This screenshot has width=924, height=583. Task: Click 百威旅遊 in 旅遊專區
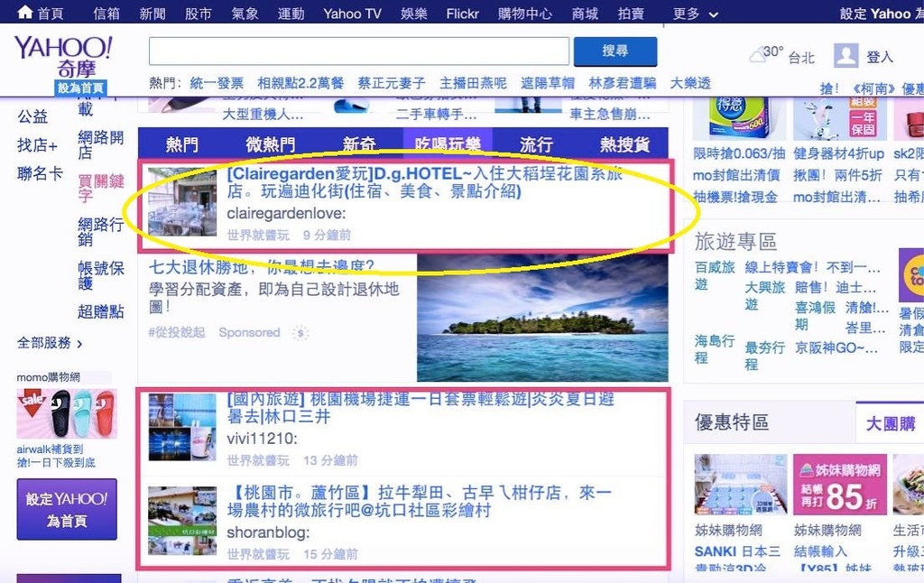715,275
